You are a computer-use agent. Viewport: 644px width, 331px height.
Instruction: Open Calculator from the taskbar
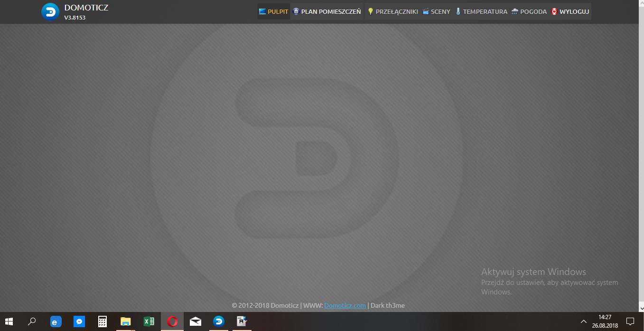(103, 322)
